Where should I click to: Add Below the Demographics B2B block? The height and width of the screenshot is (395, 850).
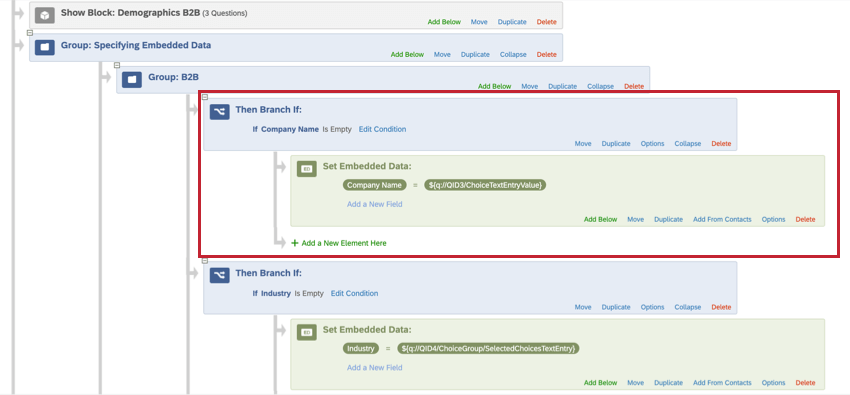(444, 22)
